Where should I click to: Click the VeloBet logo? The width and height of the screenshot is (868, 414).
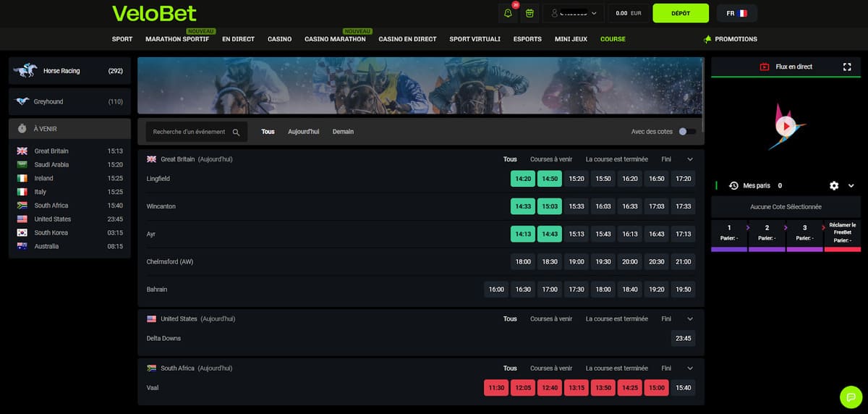pos(154,13)
